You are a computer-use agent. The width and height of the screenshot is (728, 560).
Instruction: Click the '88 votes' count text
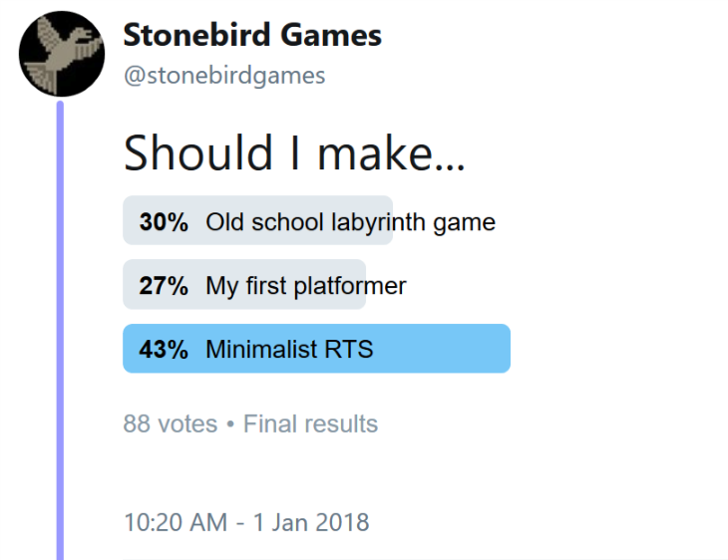(171, 423)
